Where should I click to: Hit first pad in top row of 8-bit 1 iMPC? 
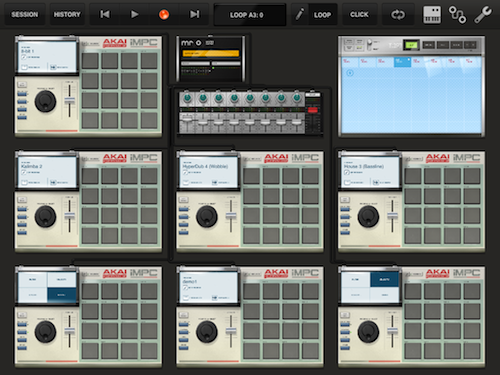[x=90, y=61]
